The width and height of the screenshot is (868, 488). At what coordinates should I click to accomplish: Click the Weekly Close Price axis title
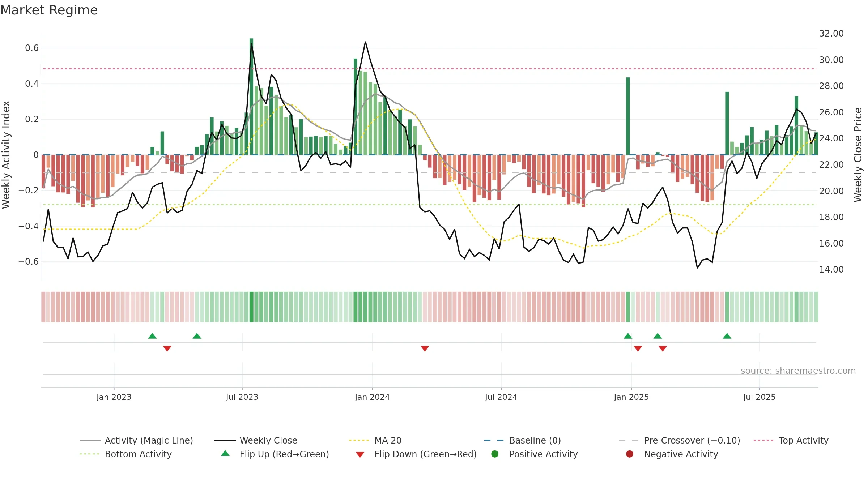[858, 155]
